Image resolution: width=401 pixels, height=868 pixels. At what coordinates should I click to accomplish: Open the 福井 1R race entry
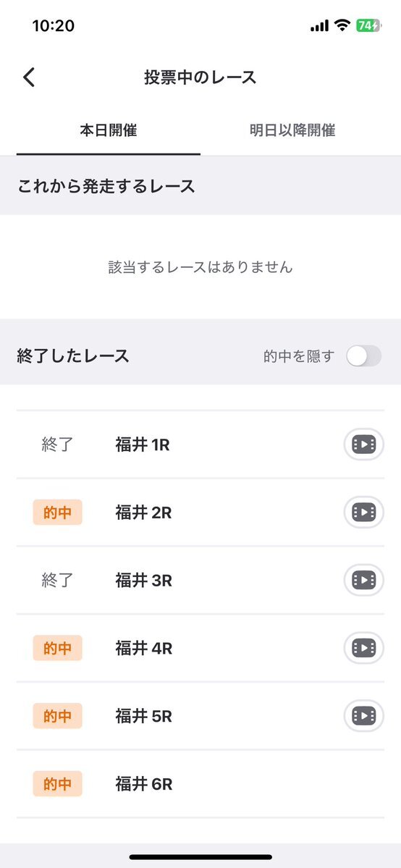click(200, 444)
